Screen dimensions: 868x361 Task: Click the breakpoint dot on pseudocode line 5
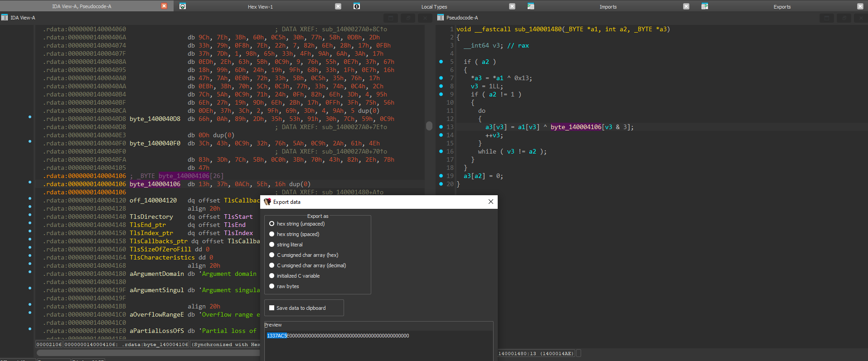441,62
